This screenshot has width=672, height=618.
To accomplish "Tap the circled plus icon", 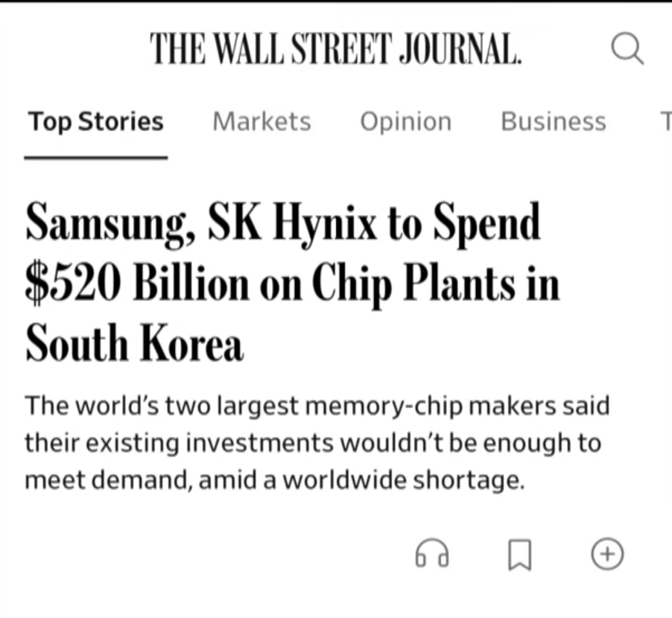I will [607, 554].
